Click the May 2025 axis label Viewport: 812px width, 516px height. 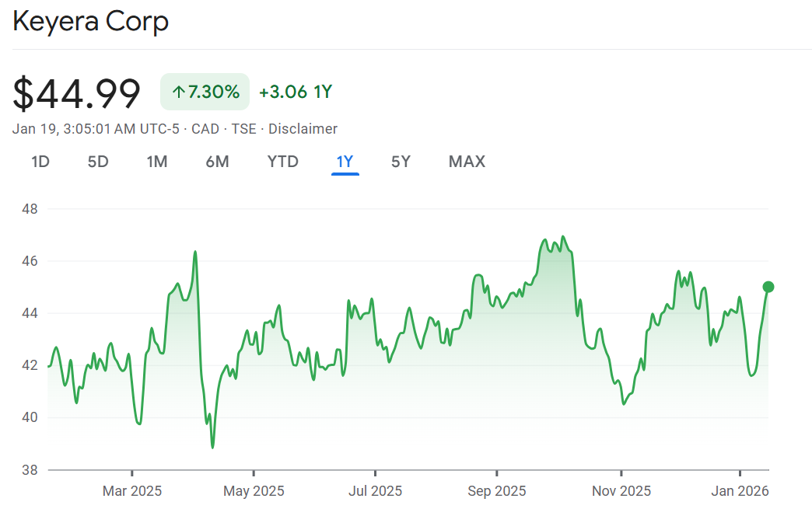point(254,491)
